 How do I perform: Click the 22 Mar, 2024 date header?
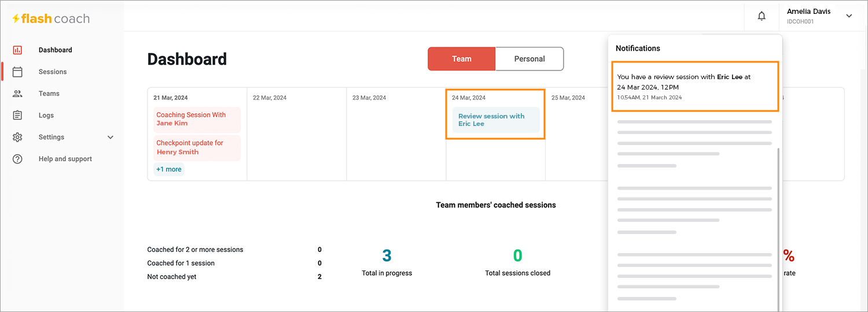click(270, 98)
